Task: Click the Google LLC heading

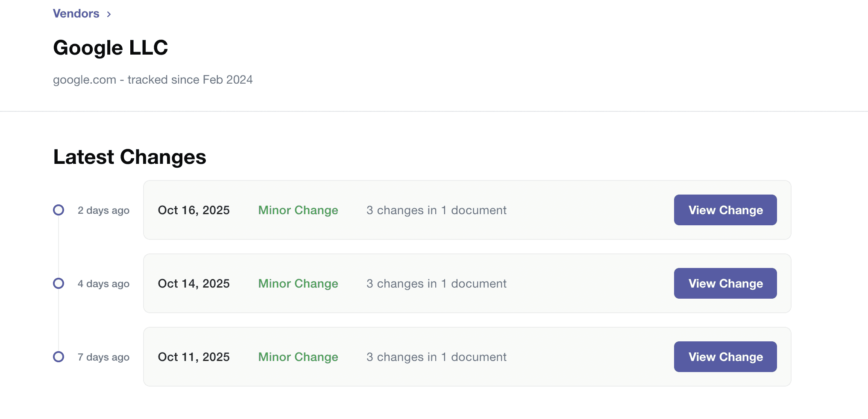Action: click(x=111, y=47)
